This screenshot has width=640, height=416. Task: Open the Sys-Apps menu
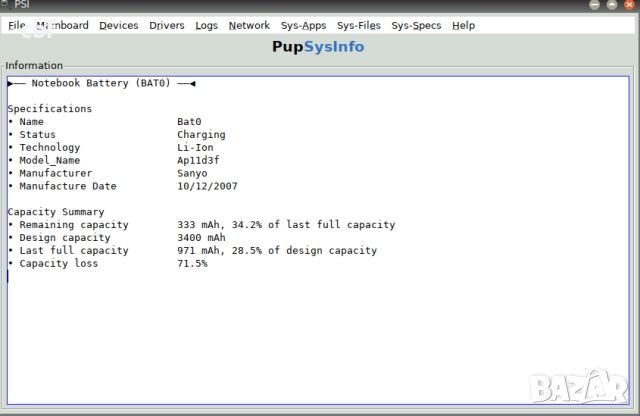click(304, 25)
